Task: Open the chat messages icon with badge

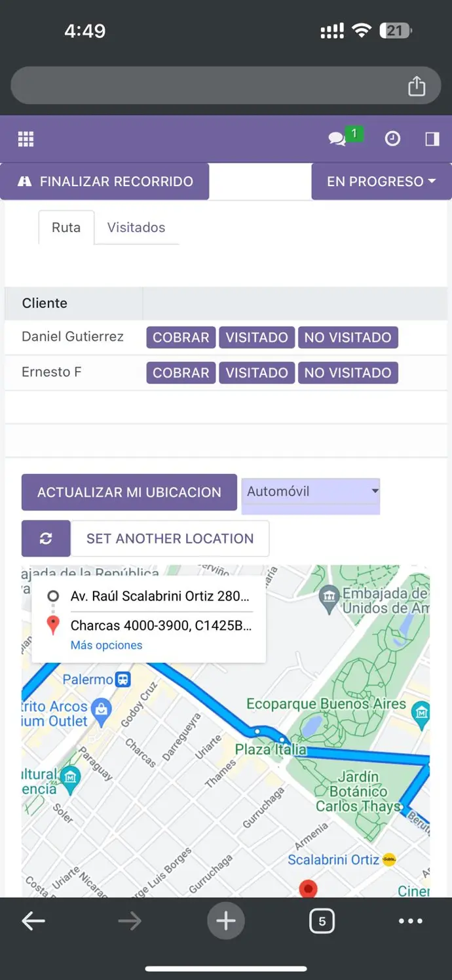Action: click(338, 139)
